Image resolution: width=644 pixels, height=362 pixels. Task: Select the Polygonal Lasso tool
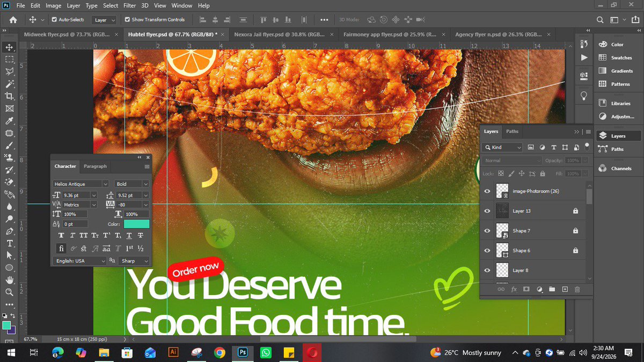click(9, 71)
